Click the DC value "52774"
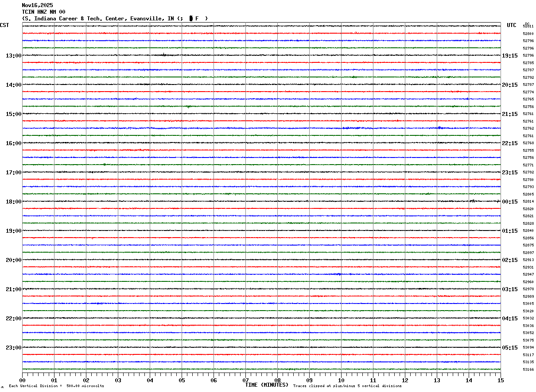536x392 pixels. [528, 92]
